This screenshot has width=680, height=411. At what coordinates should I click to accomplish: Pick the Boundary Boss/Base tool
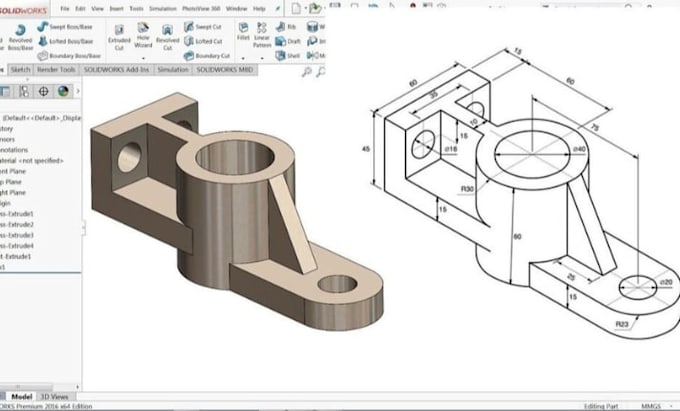tap(69, 55)
